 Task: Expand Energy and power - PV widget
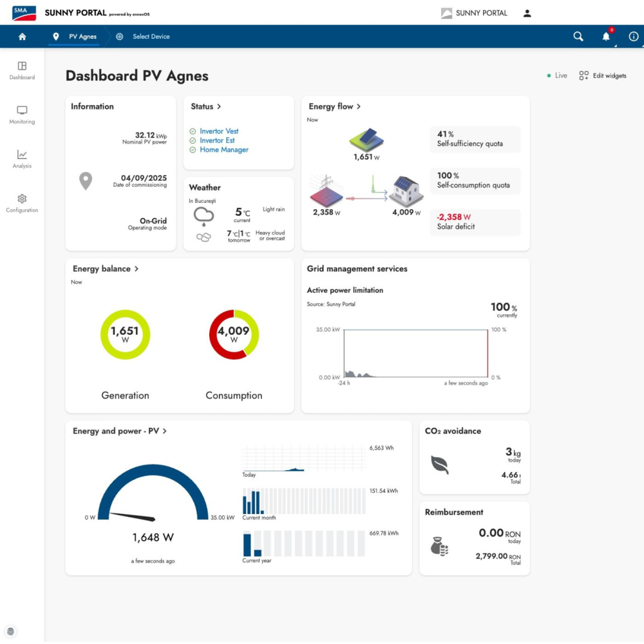point(164,431)
